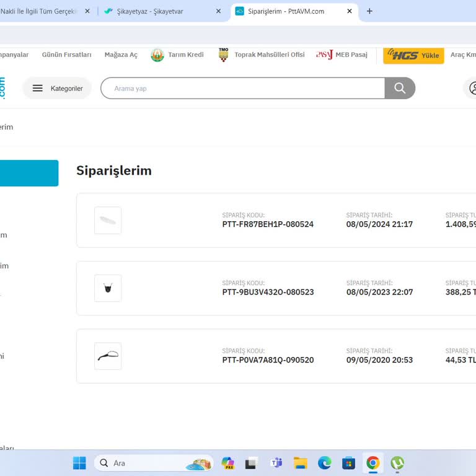Click the highlighted blue sidebar menu item

pos(29,173)
